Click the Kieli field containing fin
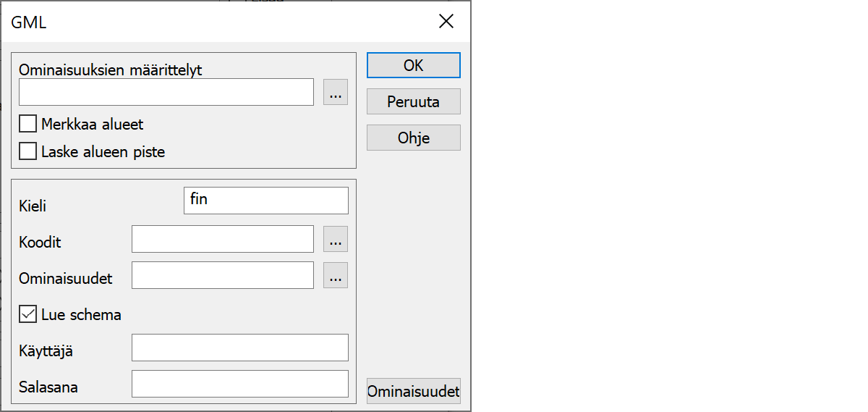 pos(265,201)
